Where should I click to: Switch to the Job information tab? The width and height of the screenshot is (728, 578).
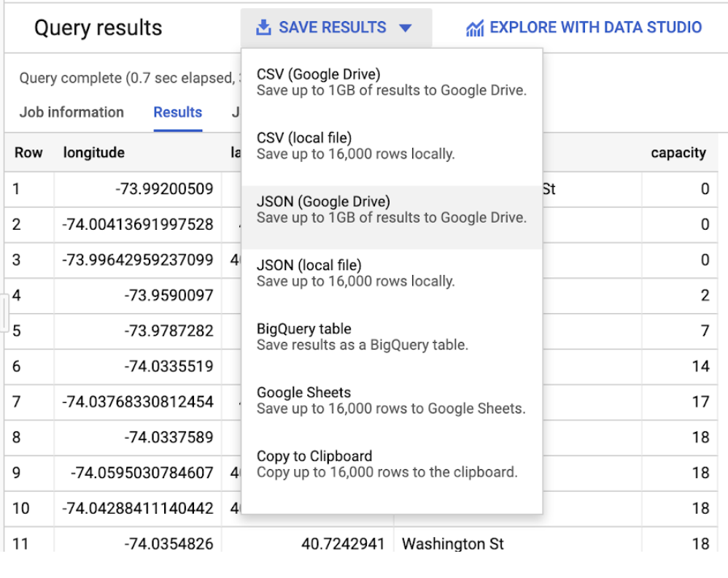(71, 112)
